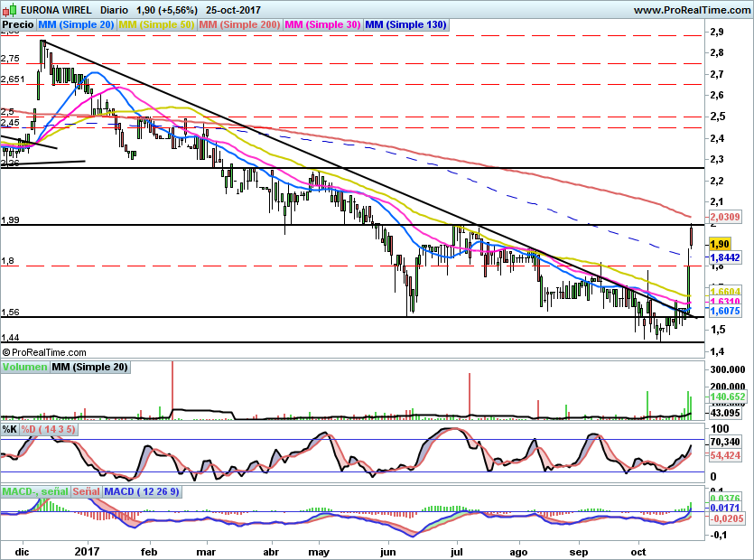Click the Volumen panel label
Screen dimensions: 754x560
pos(24,367)
